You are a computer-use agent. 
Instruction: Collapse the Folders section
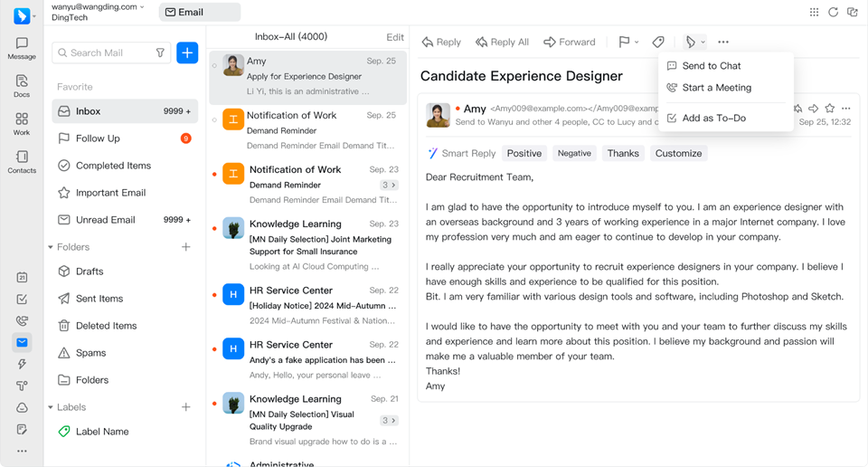click(x=51, y=247)
